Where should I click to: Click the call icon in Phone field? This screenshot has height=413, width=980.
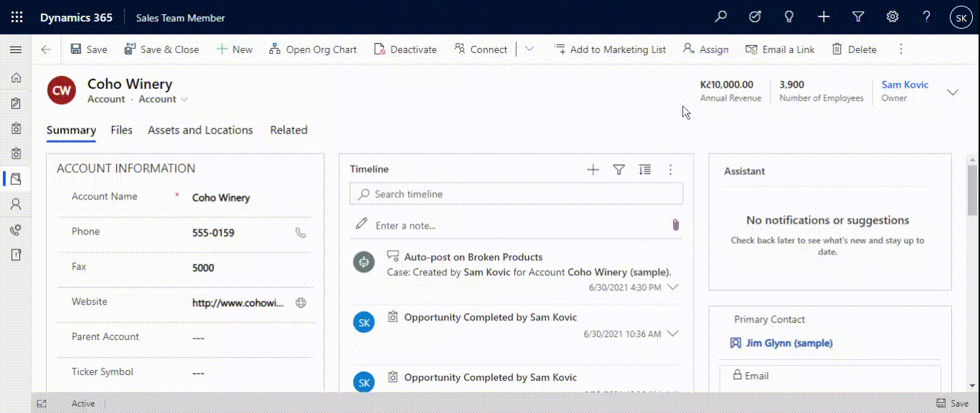click(x=301, y=232)
